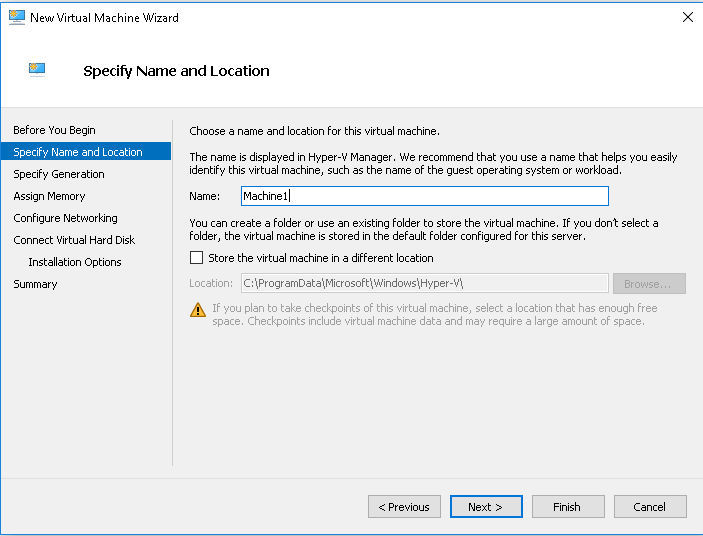703x536 pixels.
Task: Click Finish to complete the wizard
Action: coord(567,507)
